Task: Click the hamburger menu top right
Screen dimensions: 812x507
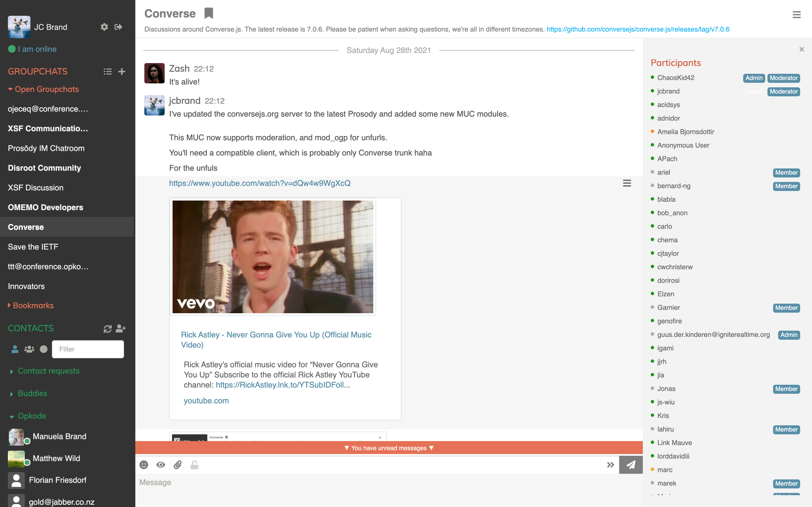Action: 796,15
